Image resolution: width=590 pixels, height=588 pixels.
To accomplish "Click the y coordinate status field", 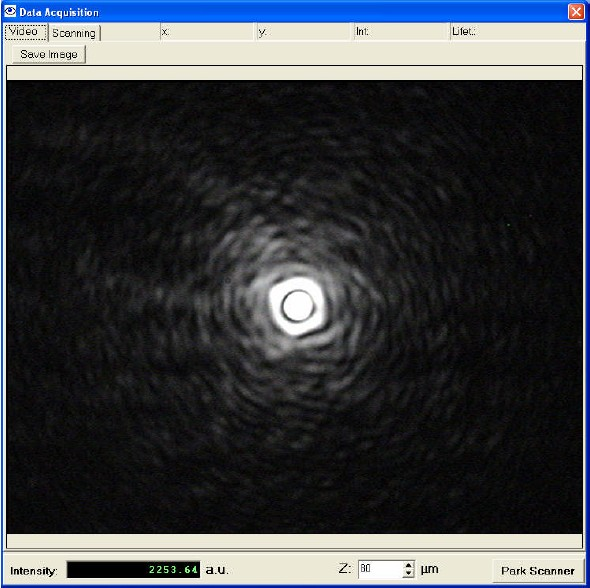I will point(304,32).
